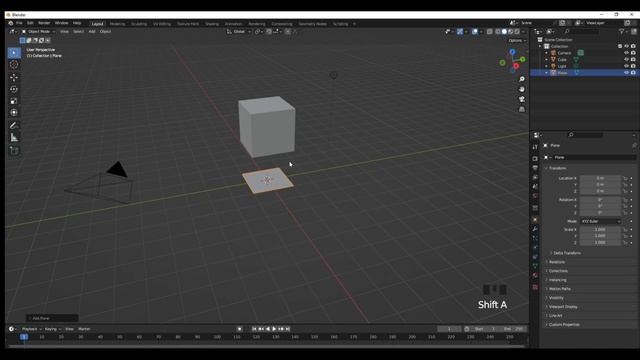
Task: Expand the Visibility panel
Action: (x=555, y=298)
